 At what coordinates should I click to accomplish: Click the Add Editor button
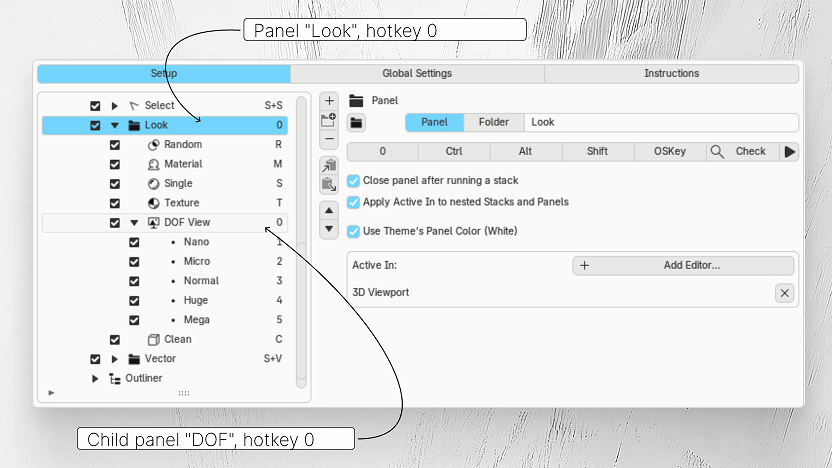[x=683, y=265]
